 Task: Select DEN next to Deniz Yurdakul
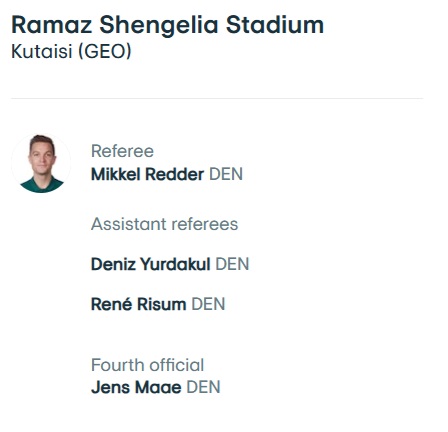[232, 264]
